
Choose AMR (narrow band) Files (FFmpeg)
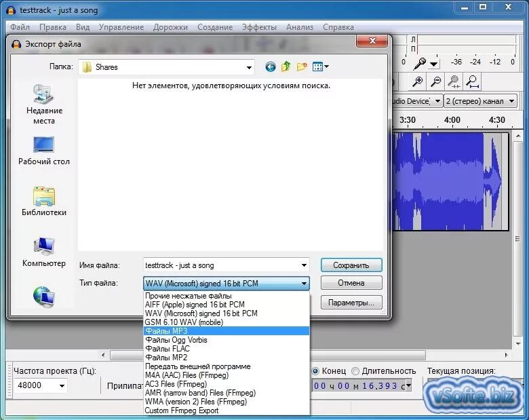(x=227, y=393)
